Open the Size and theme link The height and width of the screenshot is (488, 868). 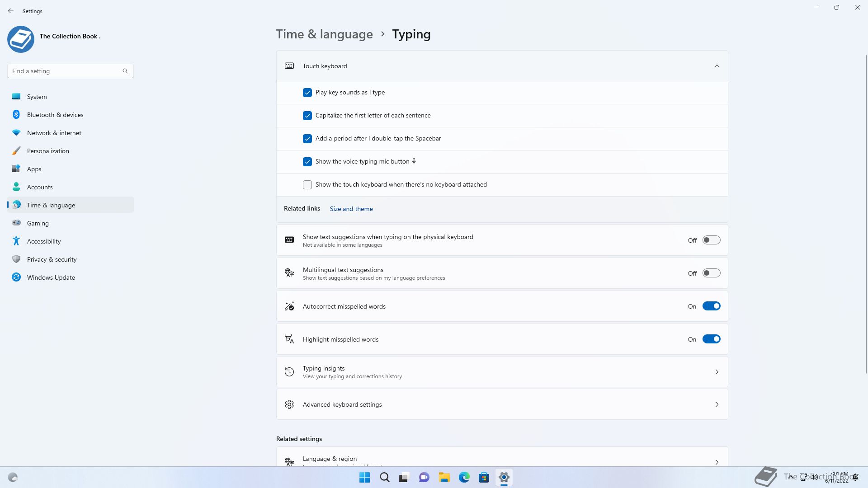click(351, 209)
